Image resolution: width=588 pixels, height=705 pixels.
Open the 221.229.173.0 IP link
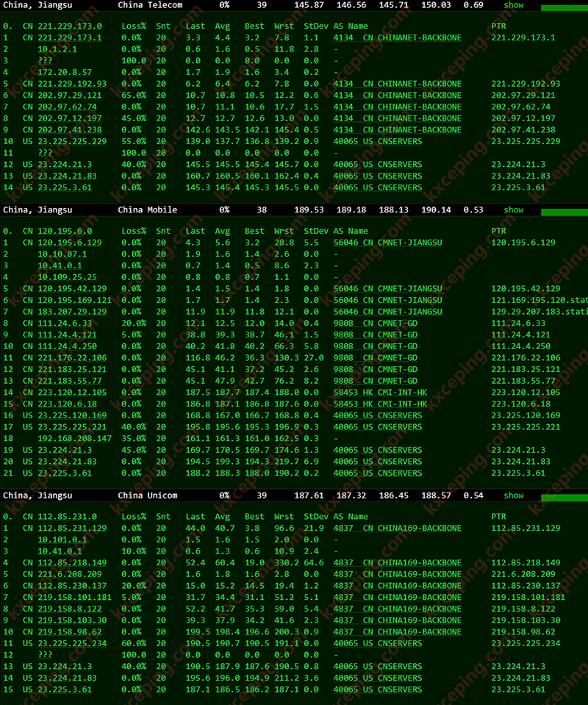point(70,26)
